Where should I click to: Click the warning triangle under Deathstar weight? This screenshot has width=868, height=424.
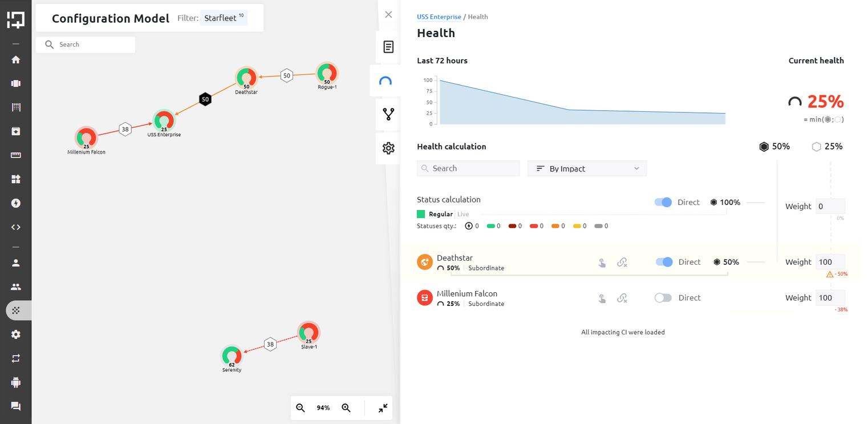point(830,274)
